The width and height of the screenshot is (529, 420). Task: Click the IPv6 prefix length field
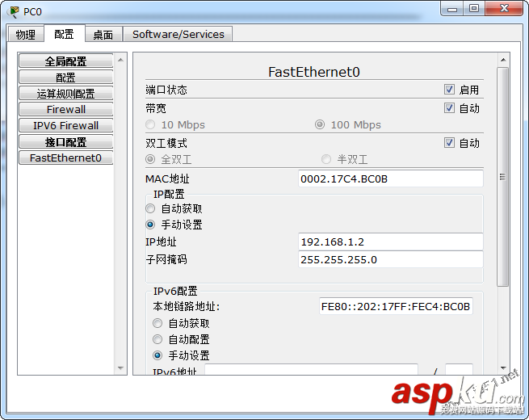pos(459,369)
